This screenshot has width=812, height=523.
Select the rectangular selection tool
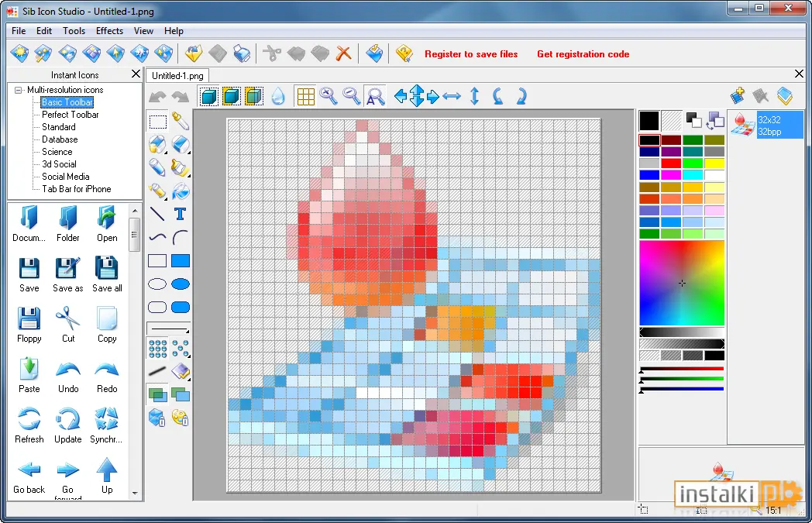(158, 122)
